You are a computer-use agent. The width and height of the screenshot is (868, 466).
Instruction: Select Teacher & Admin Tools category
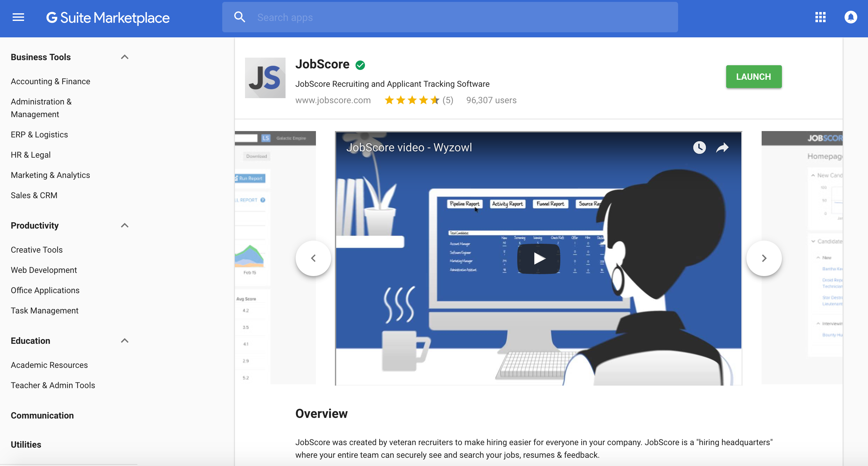[53, 385]
